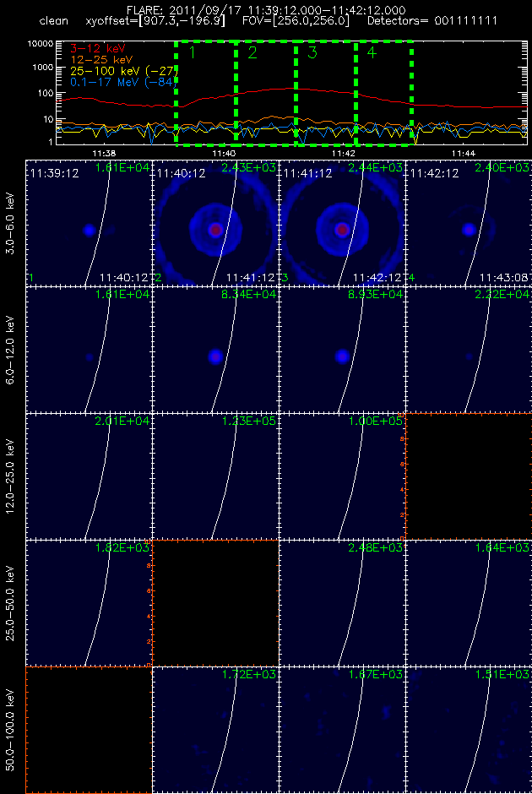The image size is (532, 794).
Task: Open the 3.0-6.0 keV image with peak 2.43E+03
Action: [x=215, y=223]
